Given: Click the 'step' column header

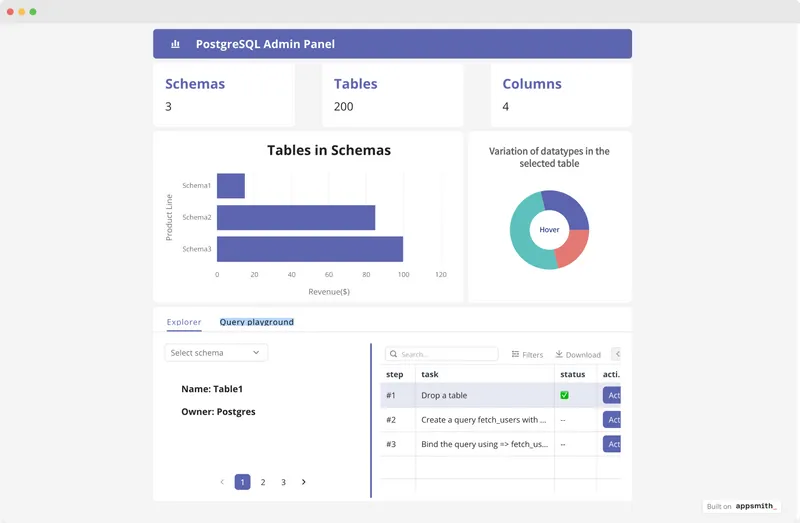Looking at the screenshot, I should (395, 375).
